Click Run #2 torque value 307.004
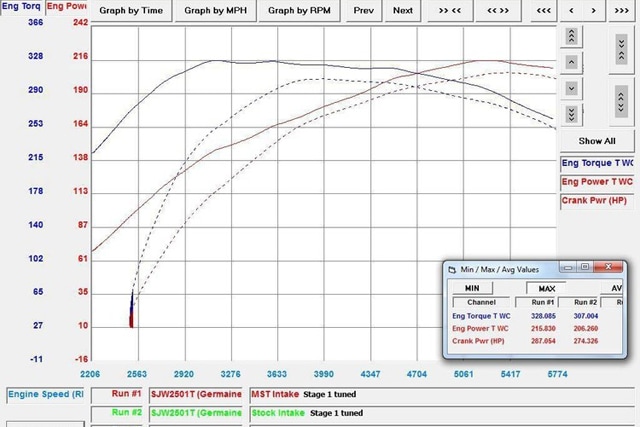640x427 pixels. (586, 316)
